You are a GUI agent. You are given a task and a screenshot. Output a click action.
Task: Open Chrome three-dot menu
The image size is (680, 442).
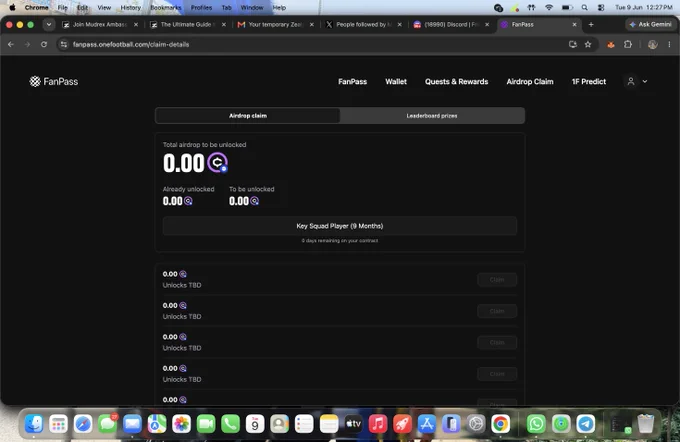click(x=669, y=44)
